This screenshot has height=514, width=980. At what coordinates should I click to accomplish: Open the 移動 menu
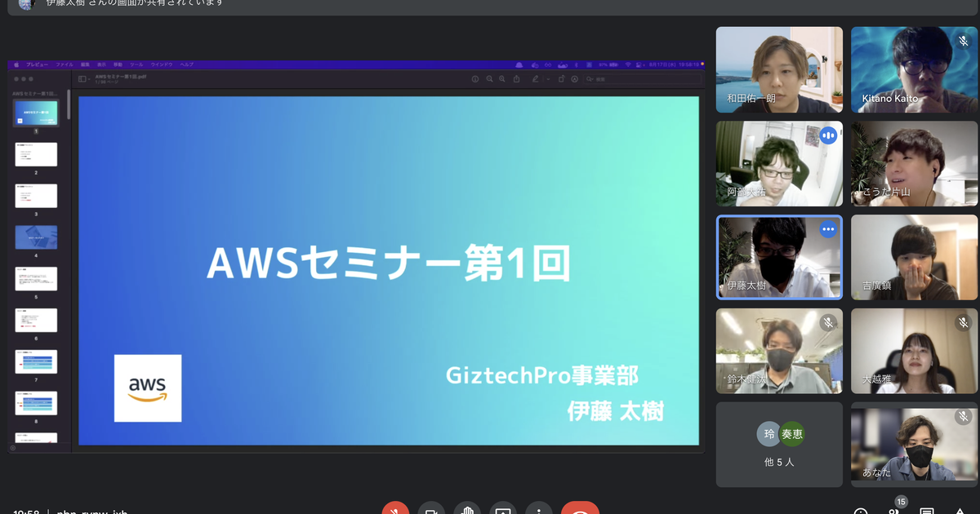(118, 64)
